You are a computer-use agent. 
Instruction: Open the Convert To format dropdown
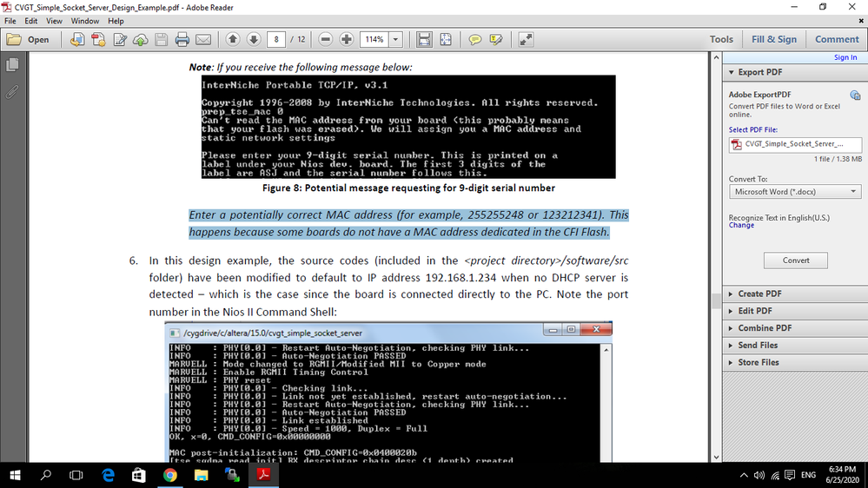(x=795, y=192)
